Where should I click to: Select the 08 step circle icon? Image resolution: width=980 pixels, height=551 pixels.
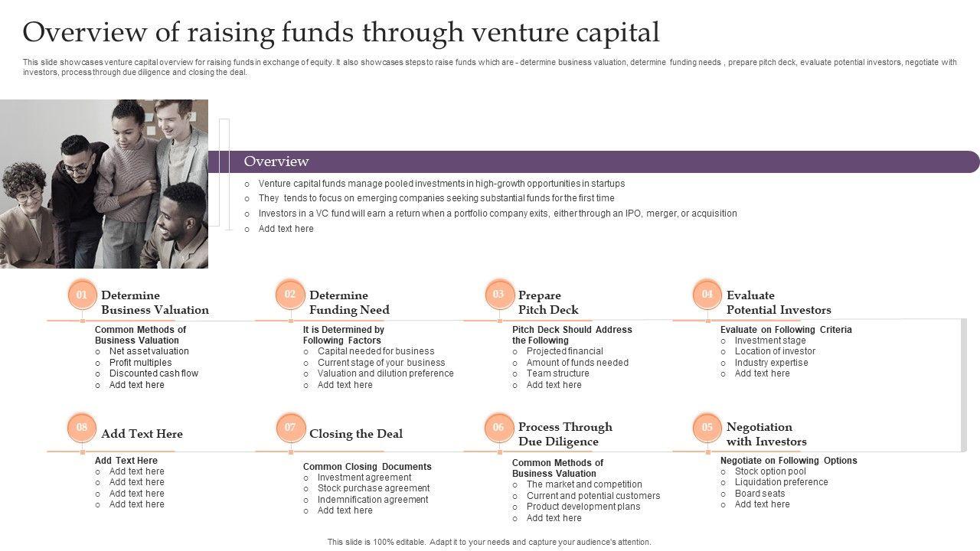coord(82,428)
